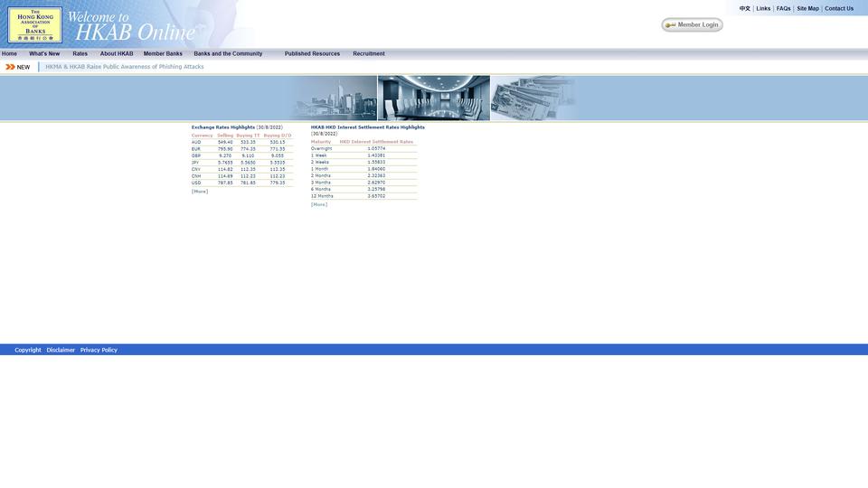Select the 2 Months maturity row
The image size is (868, 488).
pyautogui.click(x=363, y=175)
